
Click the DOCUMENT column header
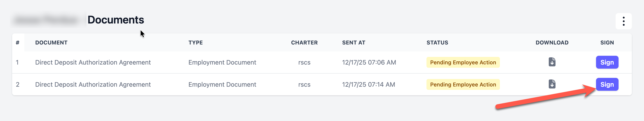(51, 43)
